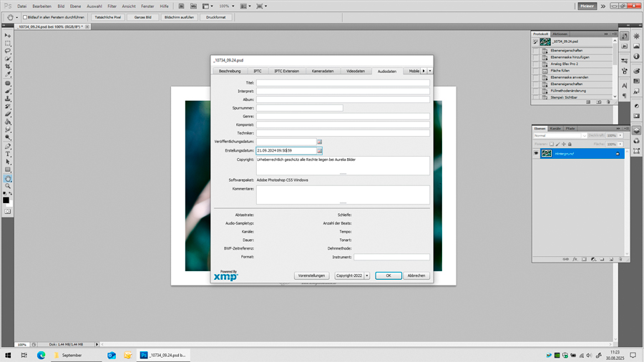Enable 'Bildlauf in allen Fenstern durchführen' checkbox

pyautogui.click(x=25, y=17)
